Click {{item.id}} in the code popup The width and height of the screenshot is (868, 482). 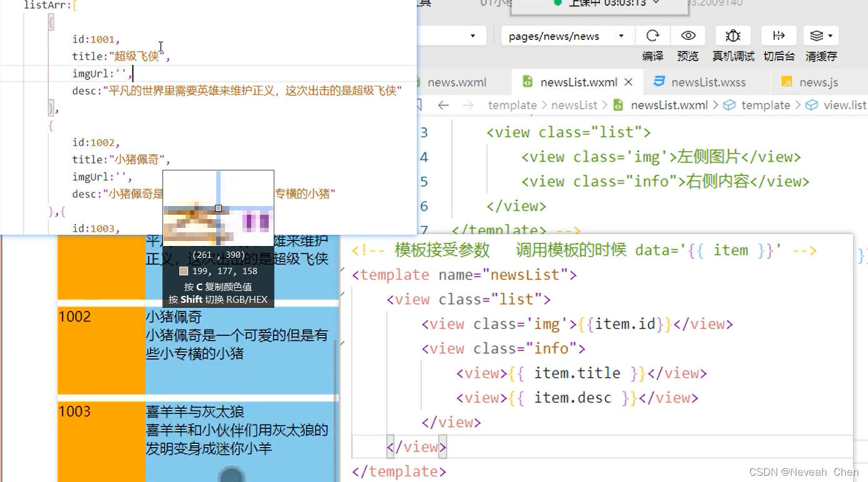[x=625, y=324]
